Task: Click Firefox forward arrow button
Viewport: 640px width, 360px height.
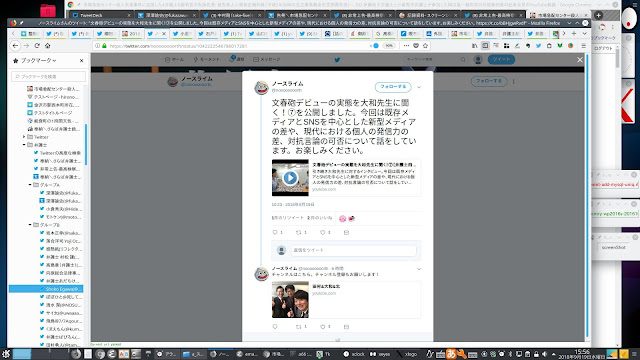Action: tap(27, 46)
